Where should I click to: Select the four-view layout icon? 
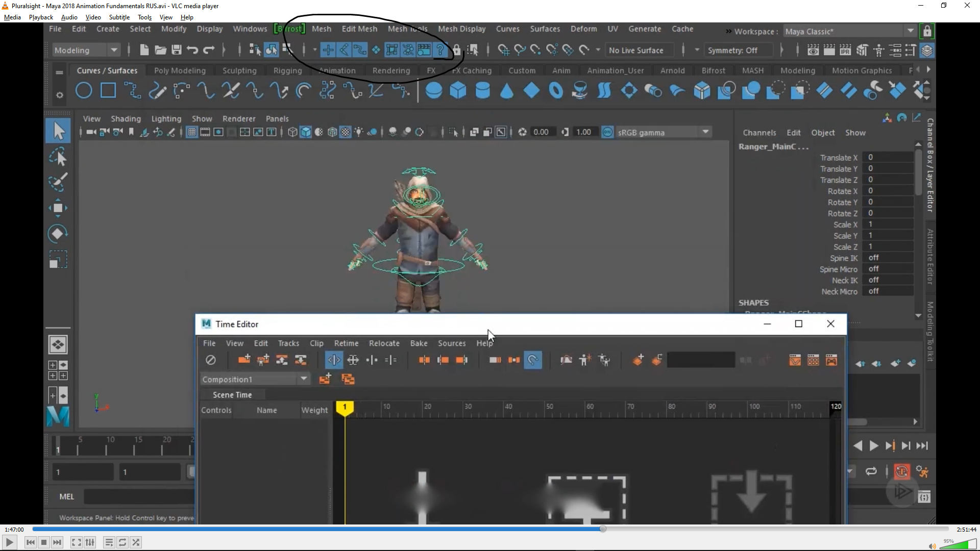(58, 370)
